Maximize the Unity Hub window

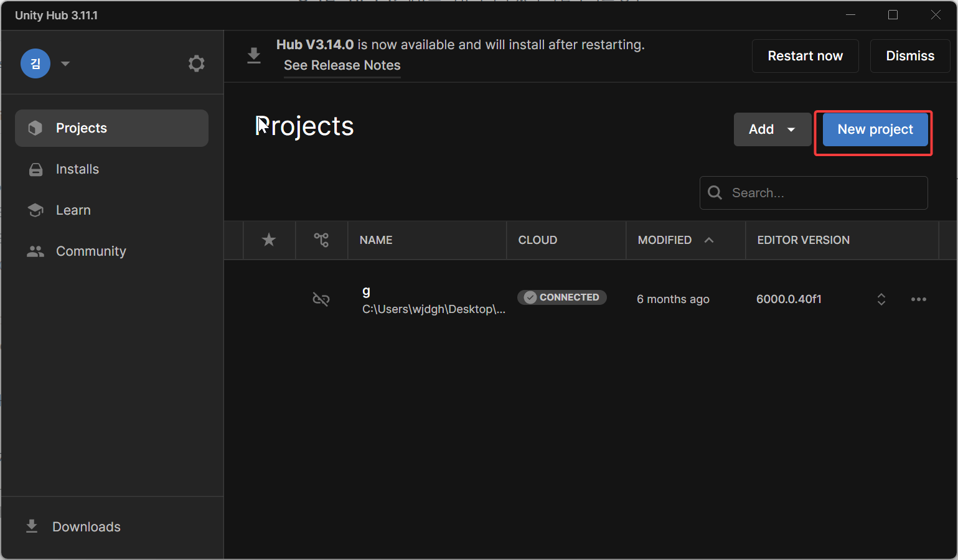[893, 15]
